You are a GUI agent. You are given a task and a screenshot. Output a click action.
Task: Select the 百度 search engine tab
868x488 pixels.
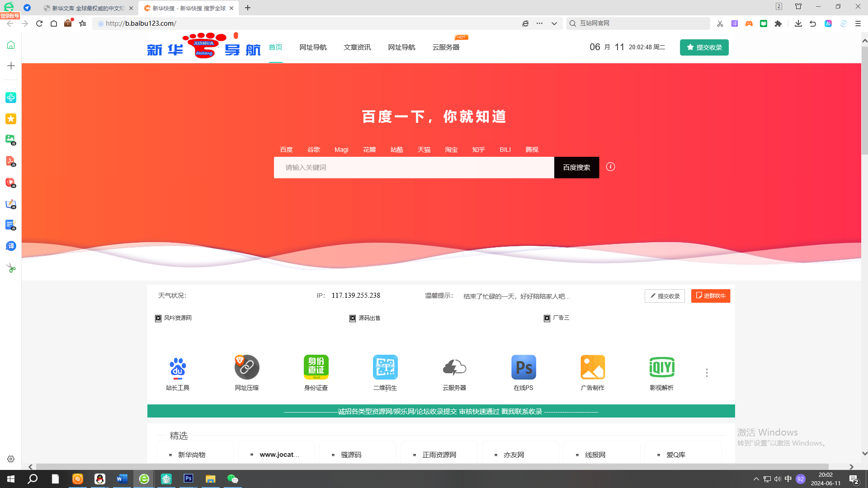pos(286,150)
